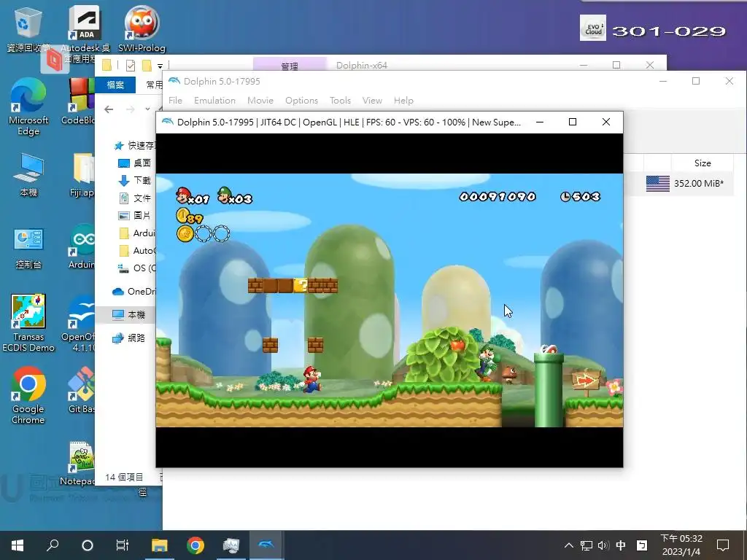Screen dimensions: 747x560
Task: Open Task View on taskbar
Action: point(123,545)
